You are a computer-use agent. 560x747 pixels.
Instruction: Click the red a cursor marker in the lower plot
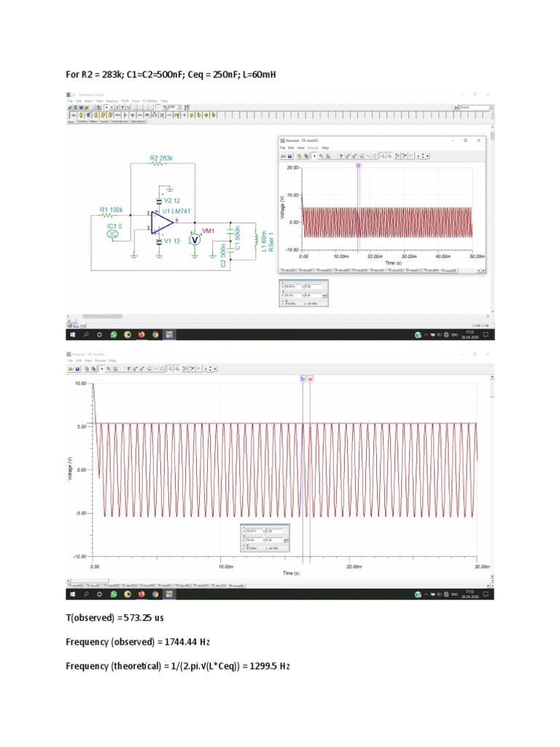(x=311, y=379)
